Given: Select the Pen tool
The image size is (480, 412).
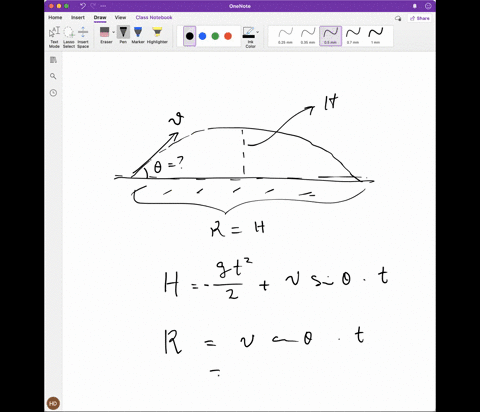Looking at the screenshot, I should click(x=123, y=35).
